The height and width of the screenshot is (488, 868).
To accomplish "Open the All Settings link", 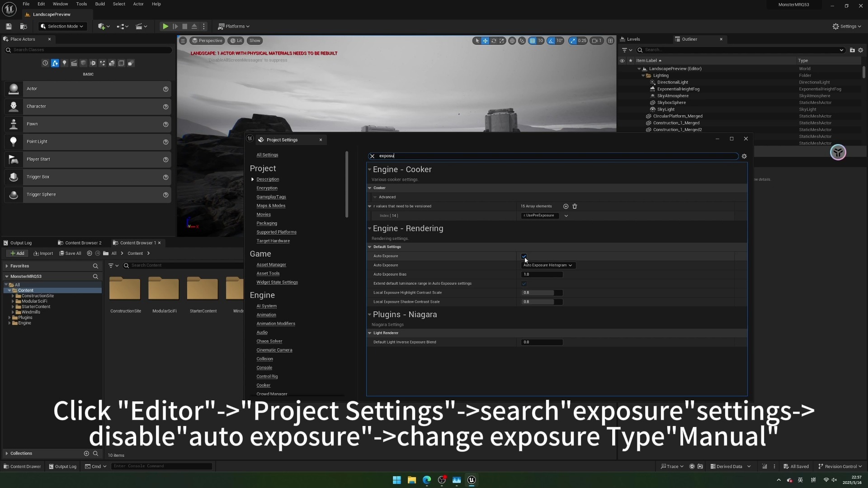I will [x=267, y=155].
